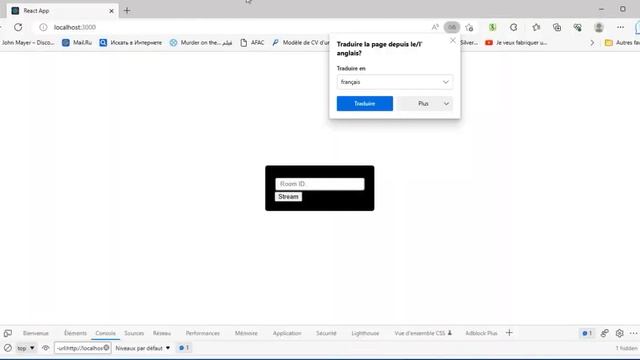Click the Plus button in translate popup
This screenshot has width=640, height=360.
tap(423, 104)
